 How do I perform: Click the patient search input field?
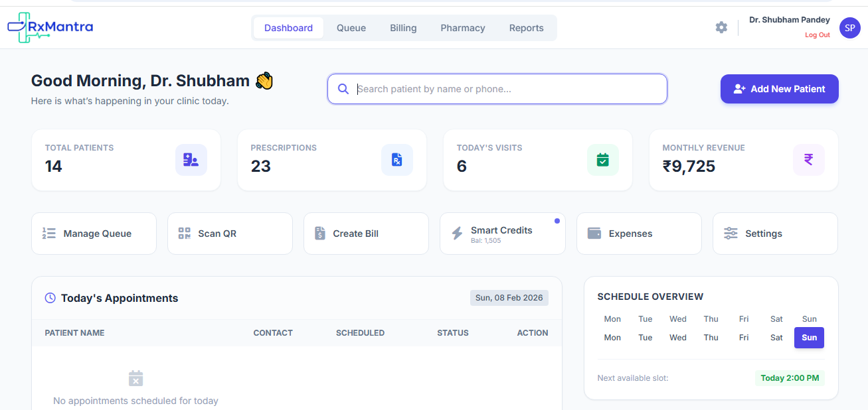click(x=497, y=88)
